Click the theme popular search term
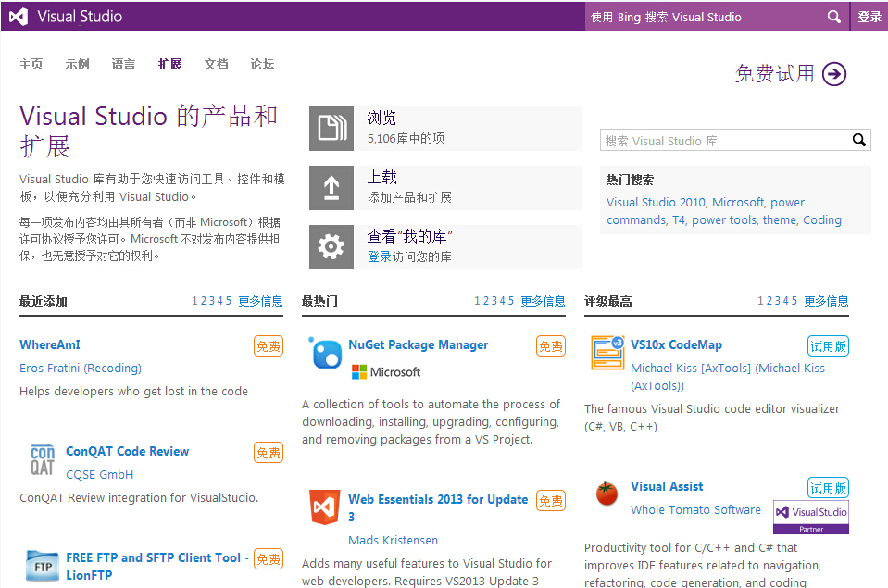The image size is (888, 588). click(780, 219)
